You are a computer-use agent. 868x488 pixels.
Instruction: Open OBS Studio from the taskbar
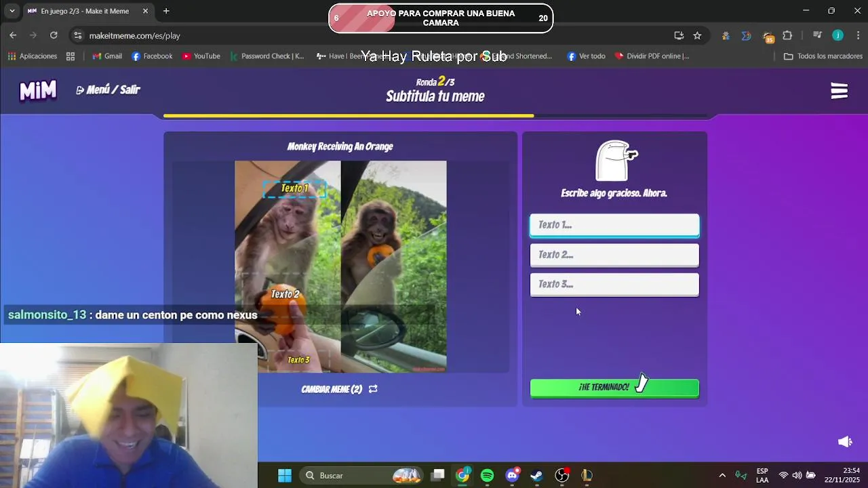pos(561,475)
